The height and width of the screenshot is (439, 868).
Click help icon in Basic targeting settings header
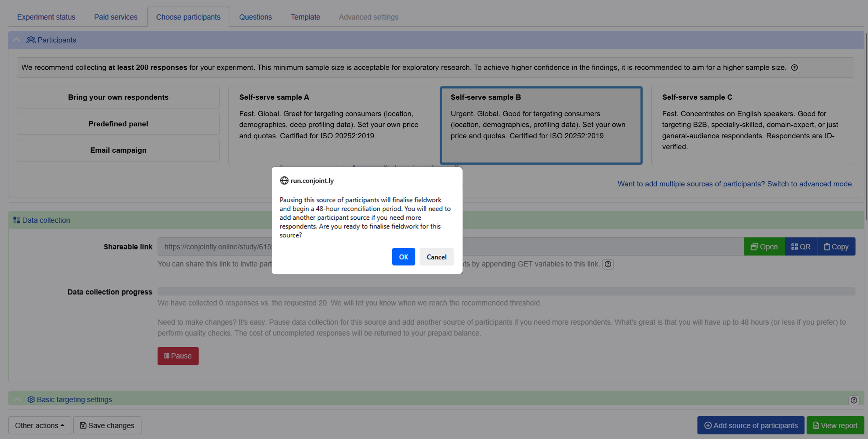click(854, 400)
